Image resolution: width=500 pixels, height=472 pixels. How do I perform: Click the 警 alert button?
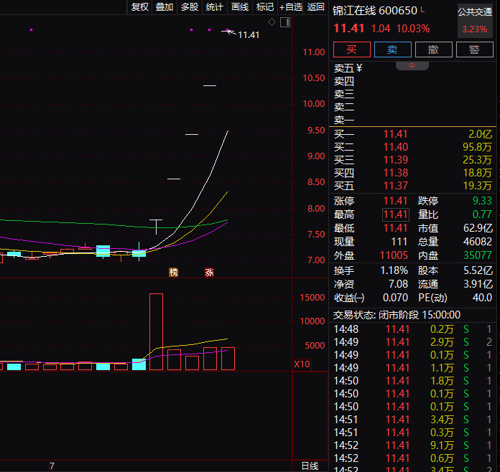(x=474, y=50)
